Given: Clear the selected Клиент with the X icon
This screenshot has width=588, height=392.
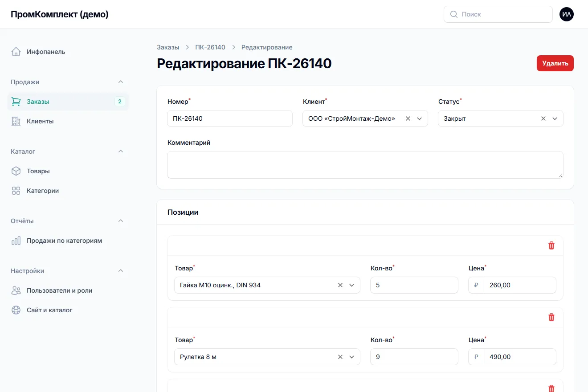Looking at the screenshot, I should tap(408, 118).
